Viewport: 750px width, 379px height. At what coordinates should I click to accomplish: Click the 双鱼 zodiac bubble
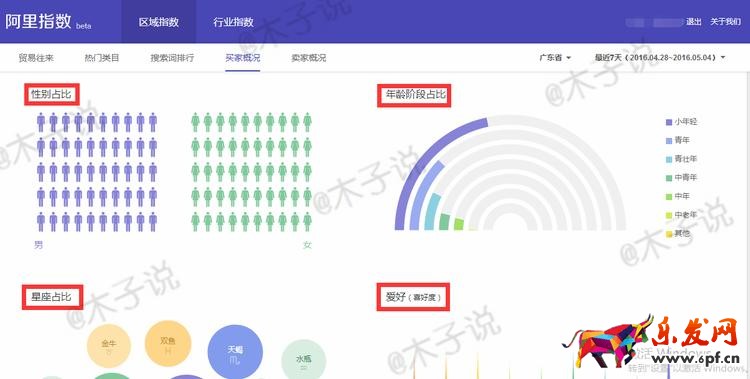pos(168,344)
